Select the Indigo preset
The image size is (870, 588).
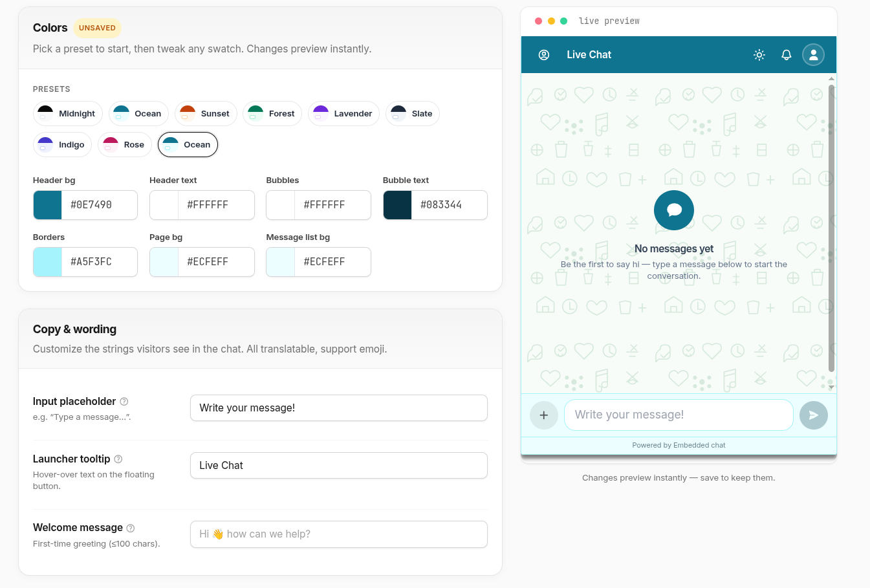(x=63, y=145)
